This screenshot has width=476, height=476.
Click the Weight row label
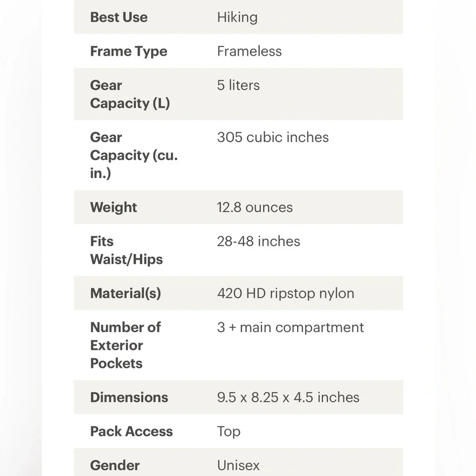click(113, 208)
